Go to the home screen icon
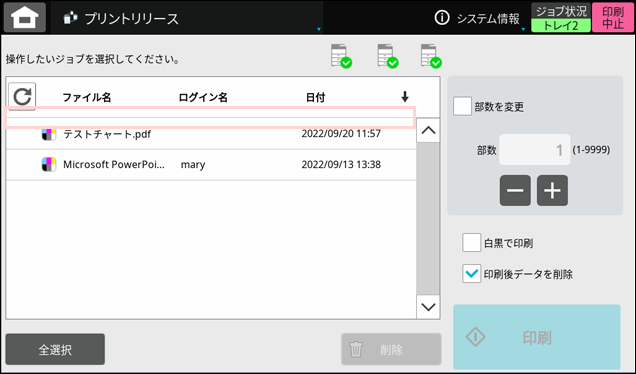 pyautogui.click(x=25, y=18)
